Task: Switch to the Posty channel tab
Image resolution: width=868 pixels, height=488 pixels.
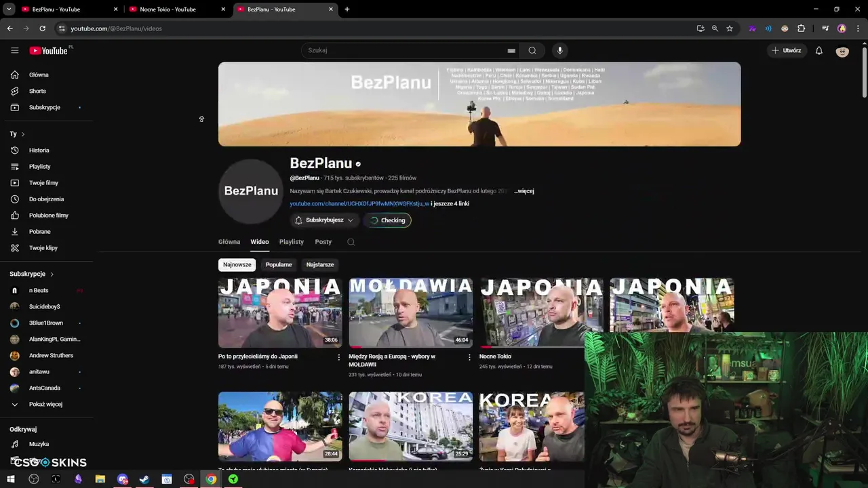Action: click(x=323, y=242)
